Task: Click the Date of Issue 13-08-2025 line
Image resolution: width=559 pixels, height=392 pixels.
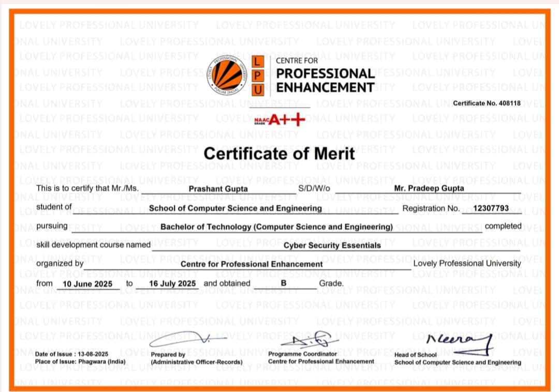Action: pyautogui.click(x=71, y=354)
